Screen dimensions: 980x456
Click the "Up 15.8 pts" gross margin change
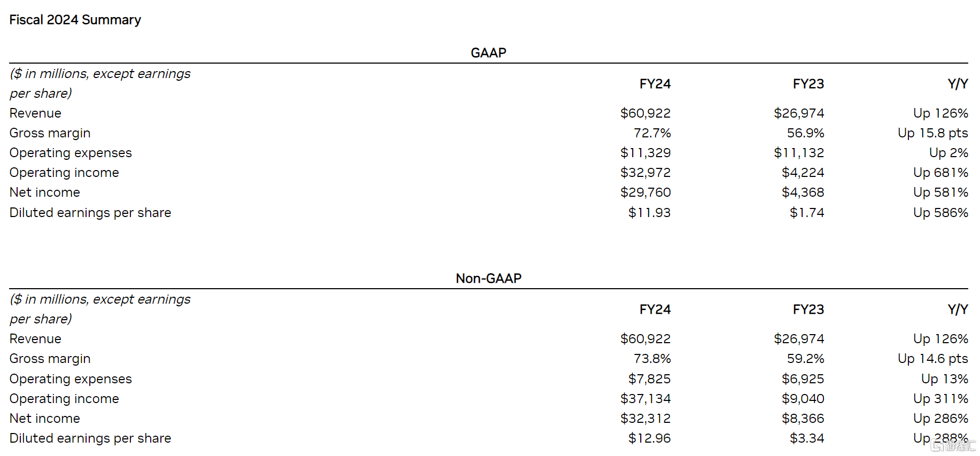pyautogui.click(x=932, y=133)
